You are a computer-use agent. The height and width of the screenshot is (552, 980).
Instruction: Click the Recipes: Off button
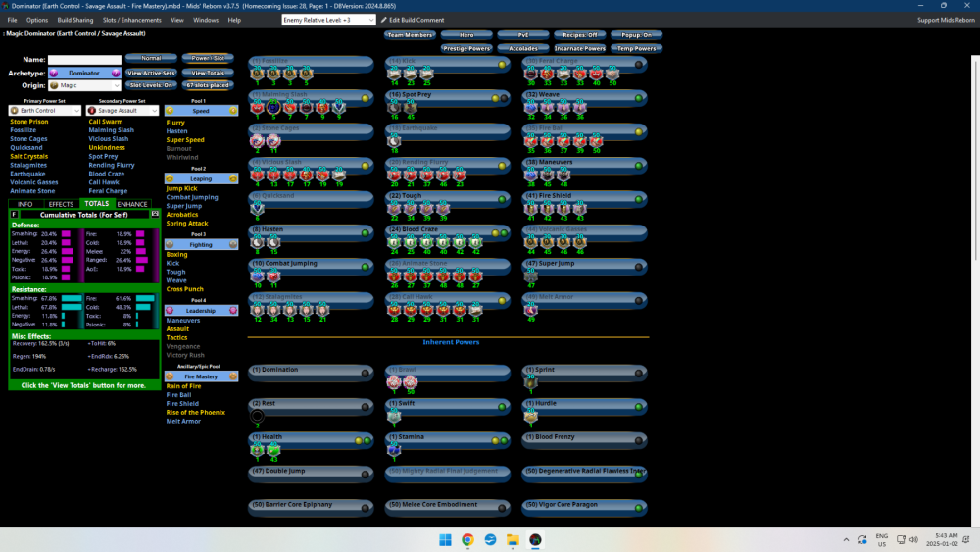point(579,35)
